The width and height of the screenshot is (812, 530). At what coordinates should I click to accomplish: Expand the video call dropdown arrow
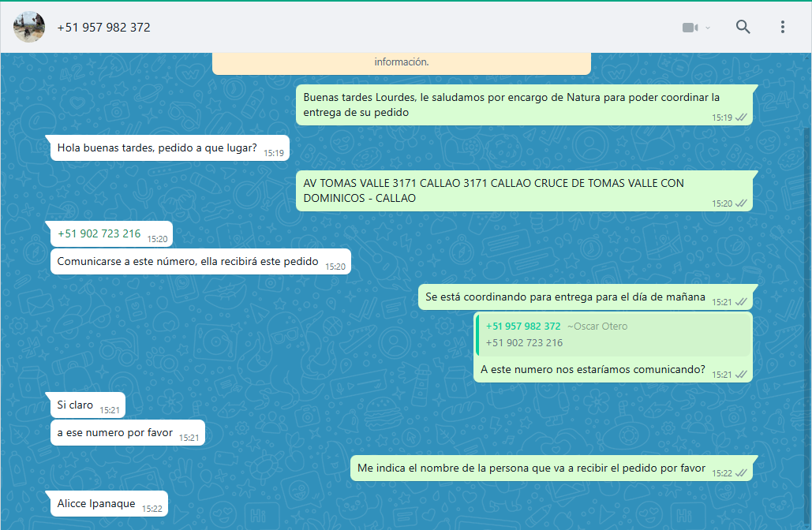(708, 28)
